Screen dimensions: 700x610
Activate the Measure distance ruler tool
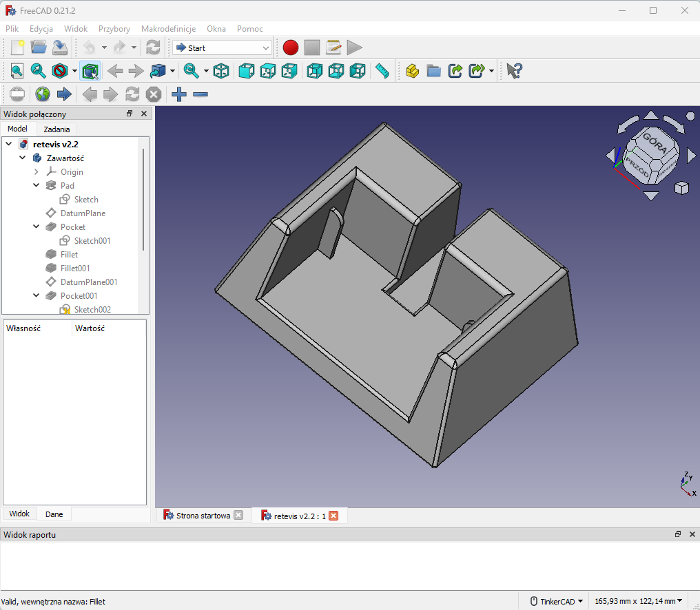382,71
